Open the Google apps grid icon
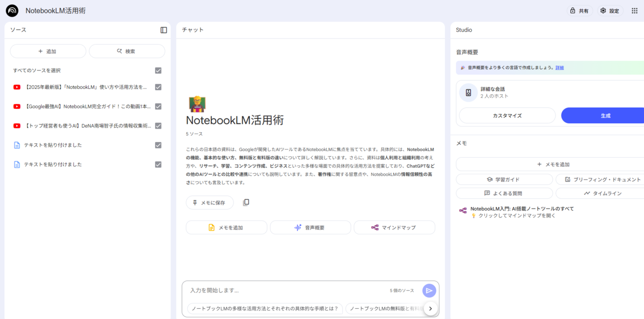The height and width of the screenshot is (319, 644). click(634, 11)
